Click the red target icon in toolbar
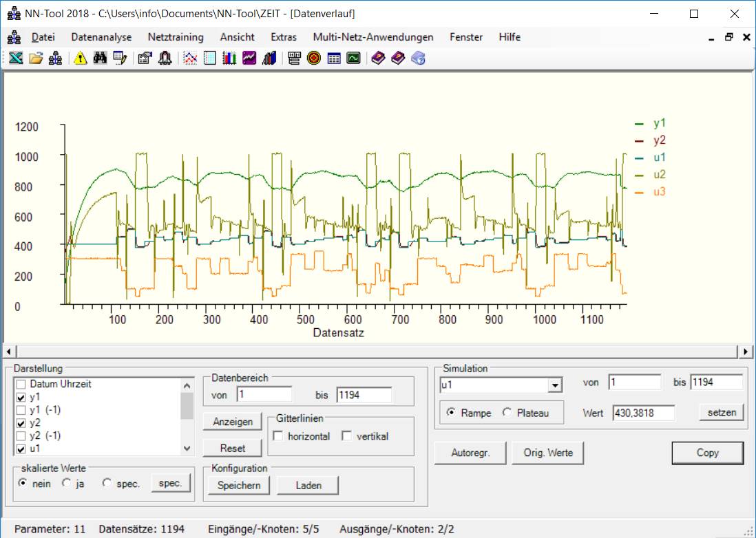 pos(314,58)
